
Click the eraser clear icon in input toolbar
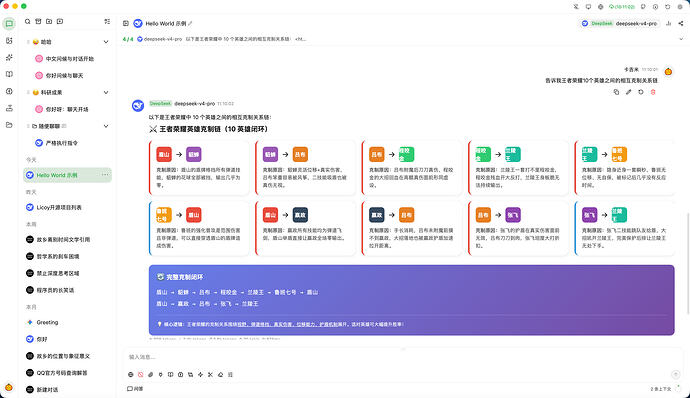220,374
